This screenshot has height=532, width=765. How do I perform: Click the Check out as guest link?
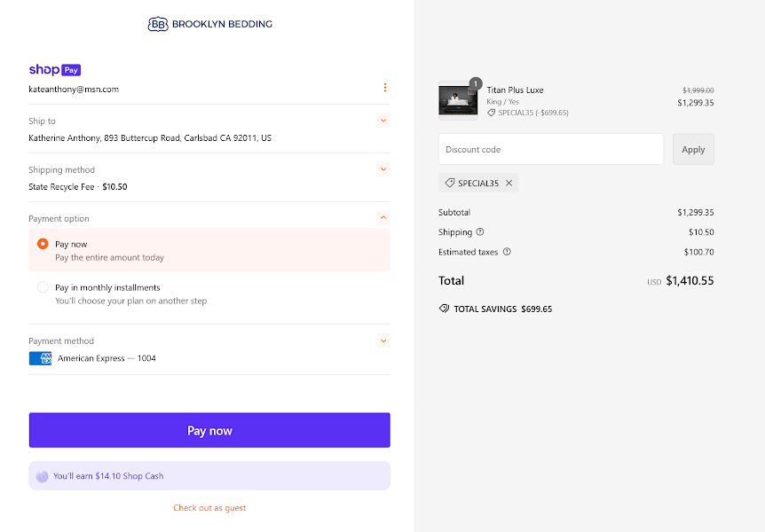pyautogui.click(x=209, y=508)
